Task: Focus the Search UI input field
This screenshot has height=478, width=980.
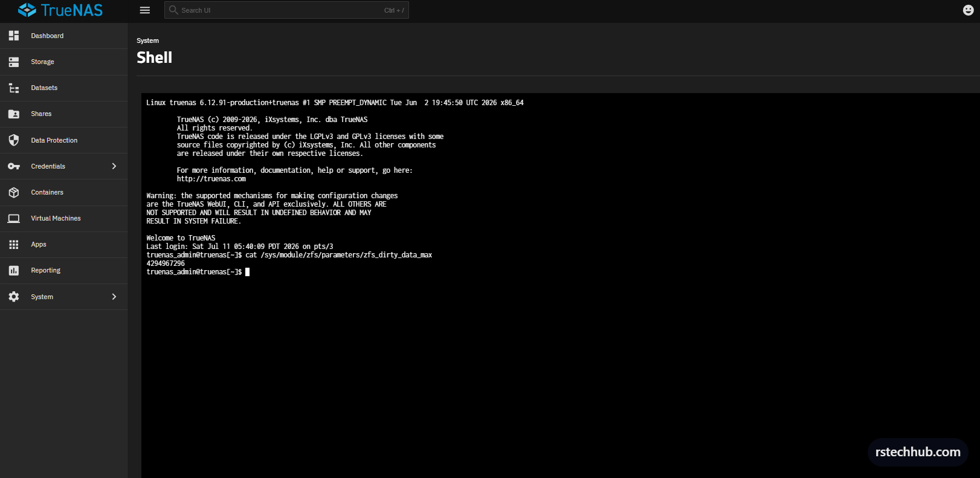Action: 286,10
